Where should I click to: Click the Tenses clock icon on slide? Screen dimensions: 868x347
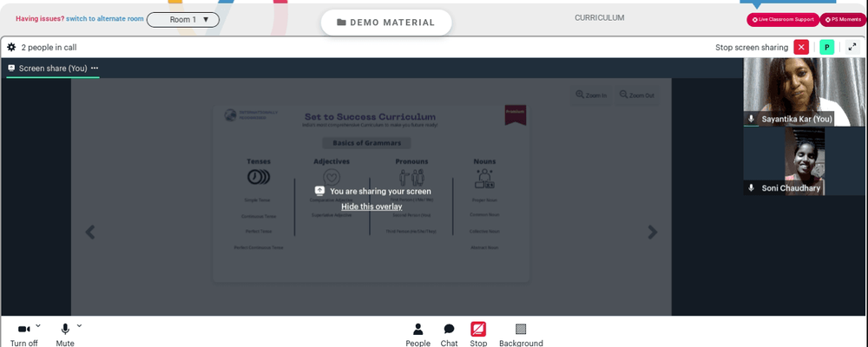[x=259, y=177]
